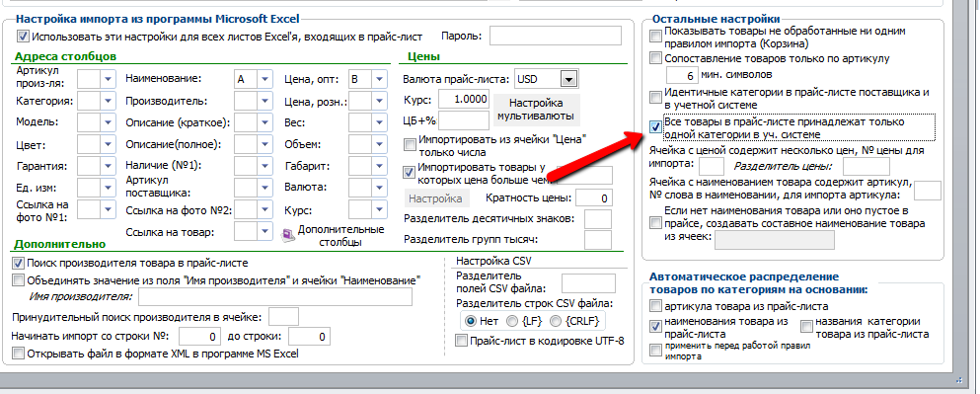Toggle import only numbers from price cell
This screenshot has width=980, height=394.
click(x=410, y=145)
